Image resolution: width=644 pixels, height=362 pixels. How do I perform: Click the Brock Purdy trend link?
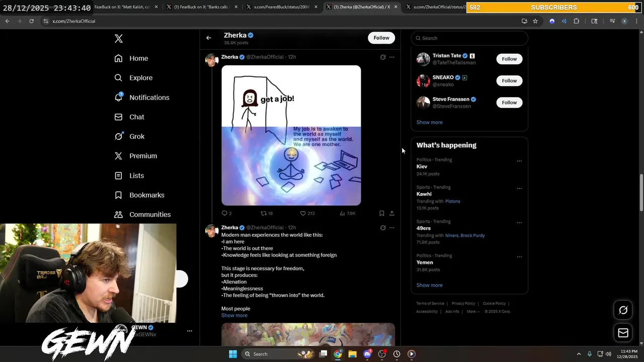coord(473,235)
